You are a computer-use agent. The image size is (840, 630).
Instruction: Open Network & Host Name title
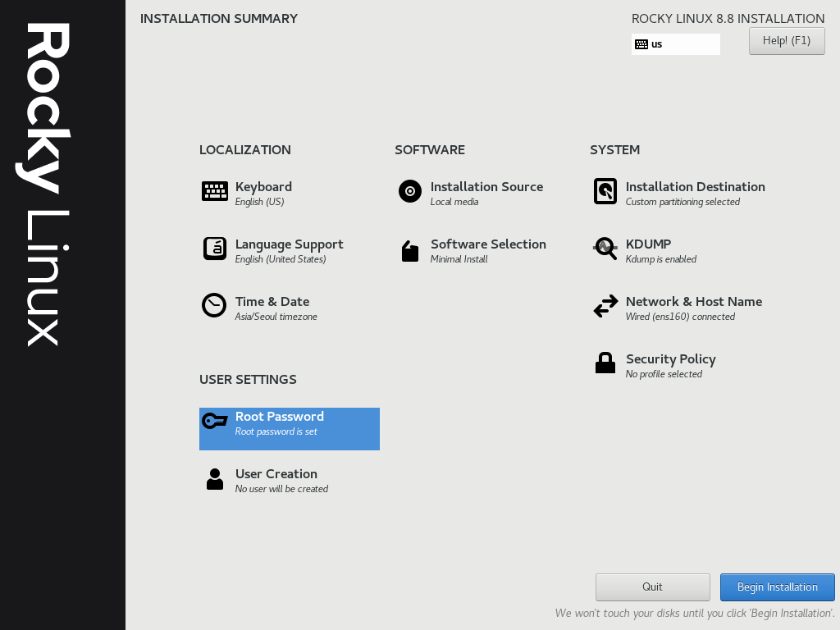[694, 302]
